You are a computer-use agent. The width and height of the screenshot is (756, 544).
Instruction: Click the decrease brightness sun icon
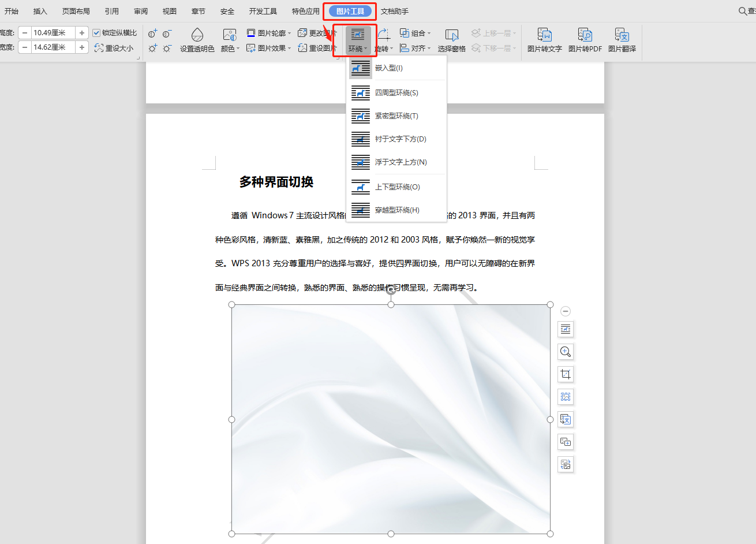pyautogui.click(x=167, y=49)
